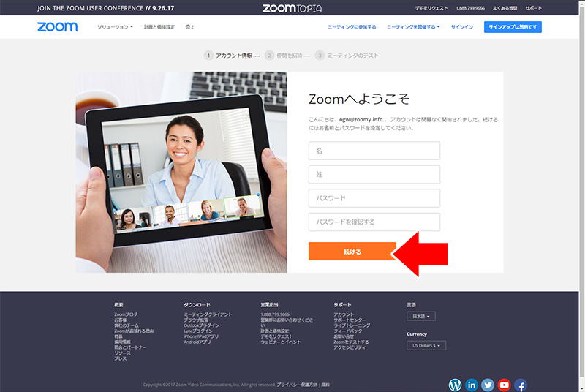This screenshot has width=585, height=392.
Task: Open the WordPress blog icon in footer
Action: (455, 384)
